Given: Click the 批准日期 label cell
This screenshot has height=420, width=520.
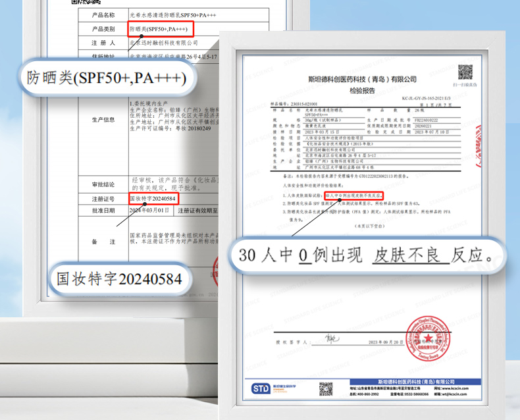Looking at the screenshot, I should (103, 211).
